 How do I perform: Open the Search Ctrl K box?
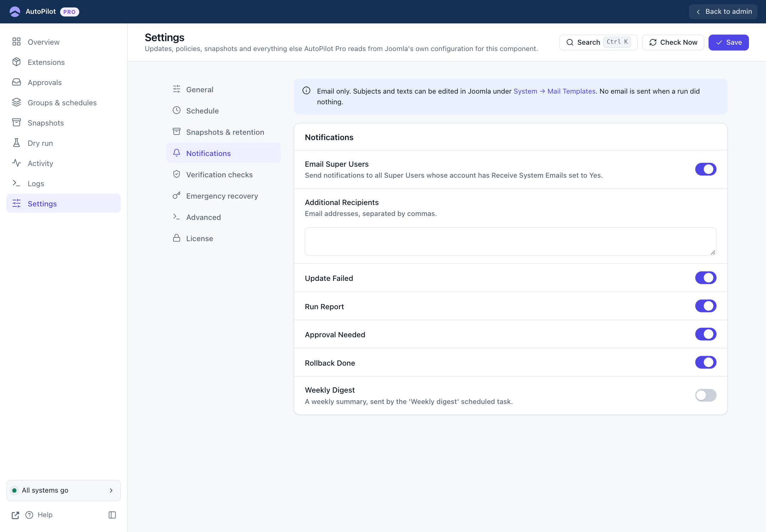coord(598,43)
